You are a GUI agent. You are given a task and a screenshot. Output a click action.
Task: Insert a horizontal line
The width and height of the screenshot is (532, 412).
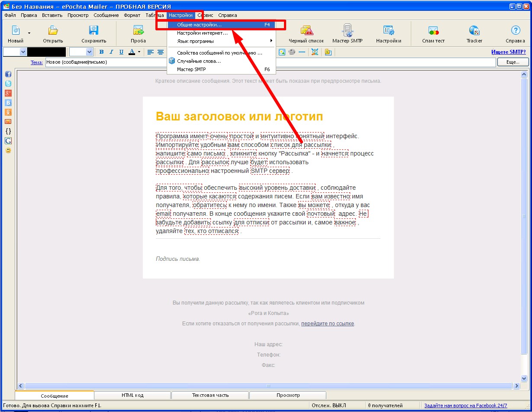302,52
